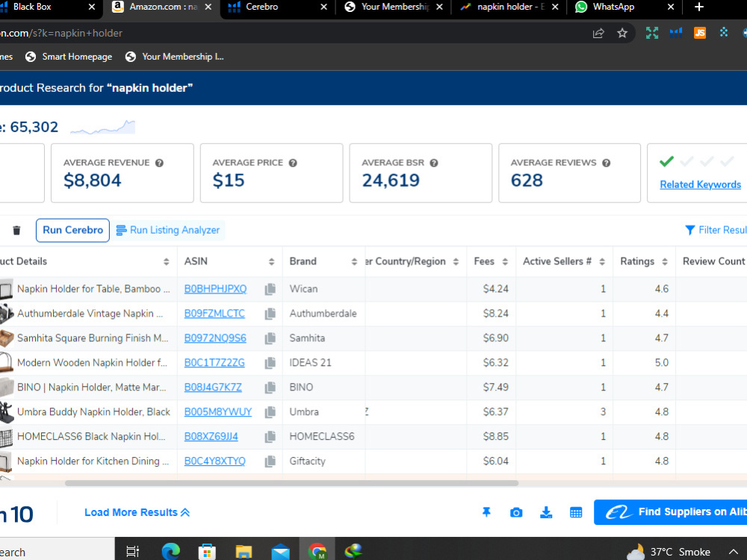
Task: Click the blue dots extension icon
Action: click(724, 32)
